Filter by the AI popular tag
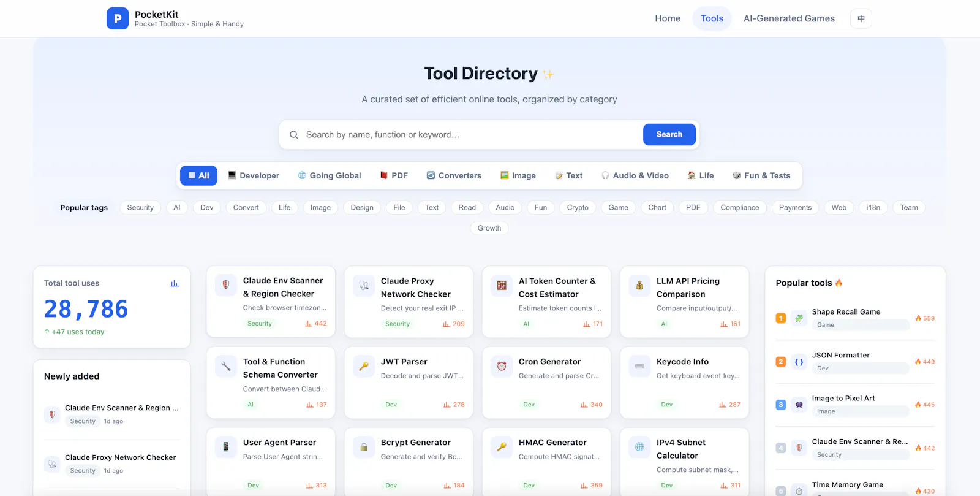 177,207
